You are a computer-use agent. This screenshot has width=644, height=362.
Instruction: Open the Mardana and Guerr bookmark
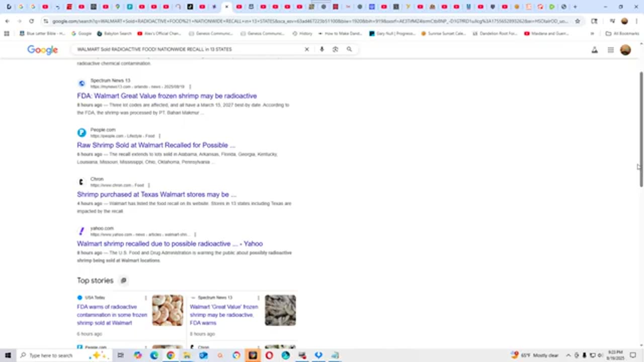(546, 34)
